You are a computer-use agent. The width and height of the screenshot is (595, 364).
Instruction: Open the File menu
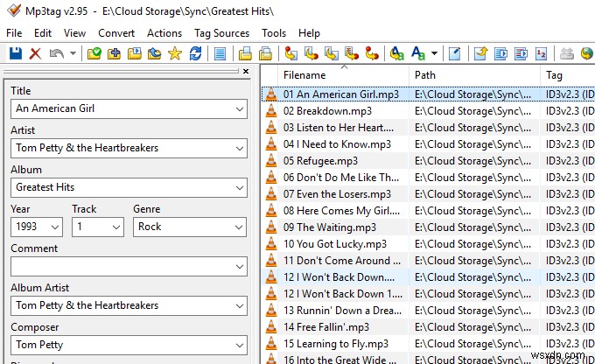(x=14, y=33)
